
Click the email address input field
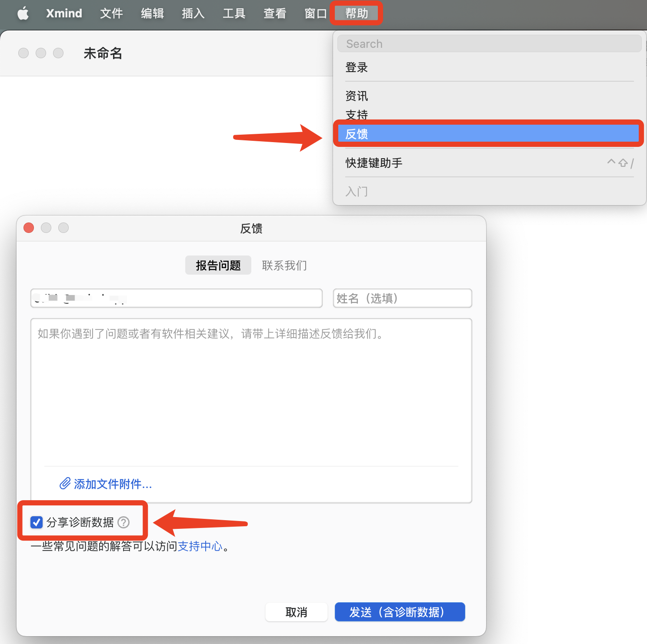(177, 298)
